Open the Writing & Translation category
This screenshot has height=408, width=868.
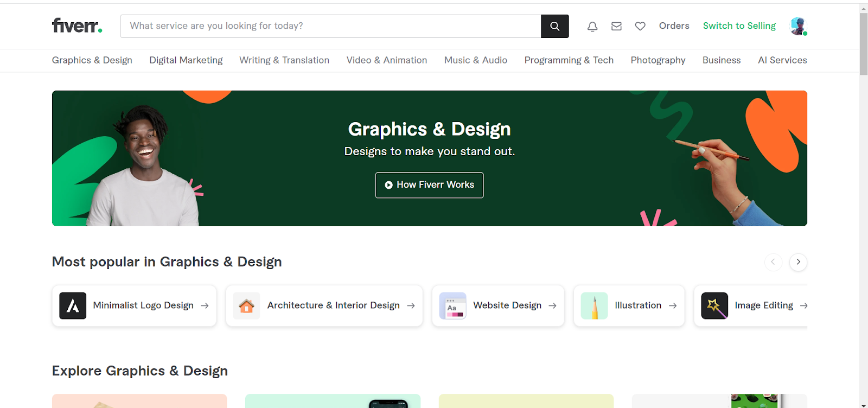click(x=284, y=60)
